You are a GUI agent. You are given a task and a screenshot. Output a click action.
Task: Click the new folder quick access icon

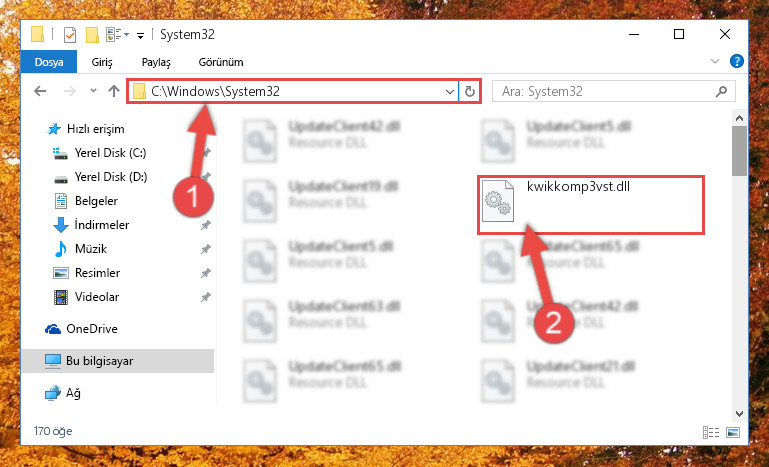click(92, 35)
